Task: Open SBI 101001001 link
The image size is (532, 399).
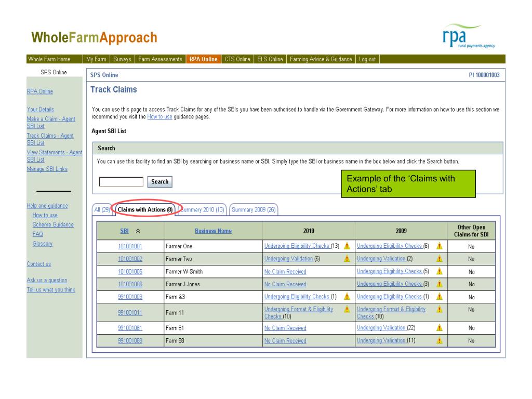Action: [130, 246]
